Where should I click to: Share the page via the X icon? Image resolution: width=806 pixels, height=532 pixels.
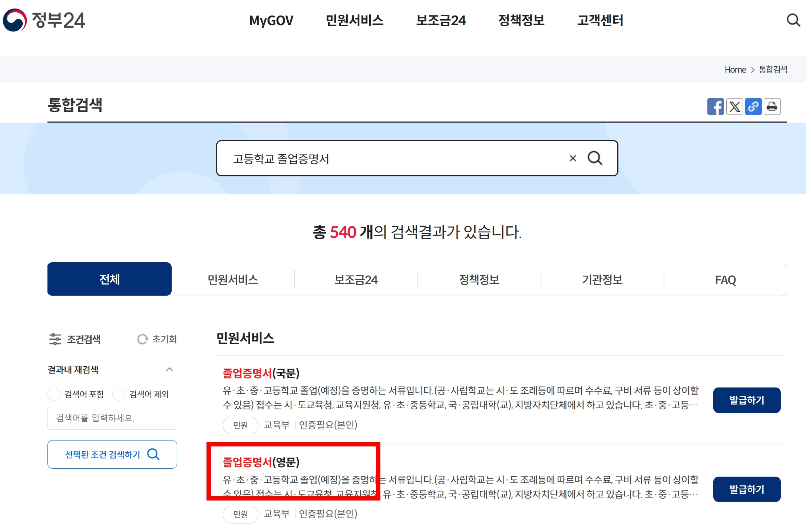(734, 107)
